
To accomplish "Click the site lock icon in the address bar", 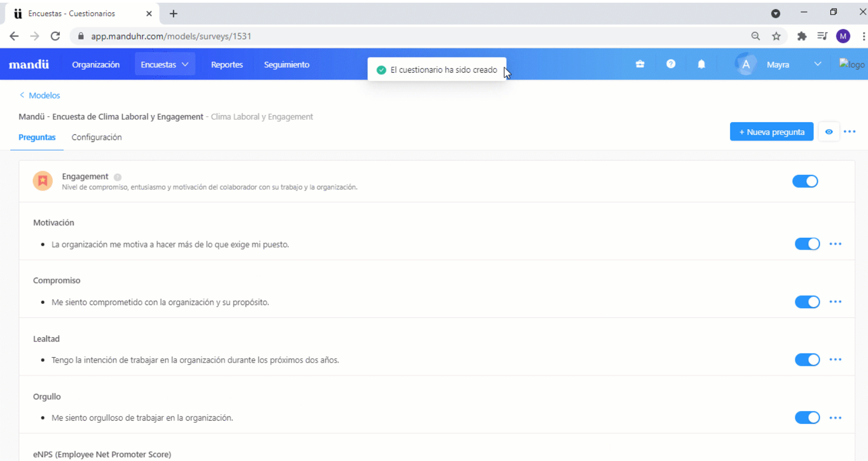I will coord(81,36).
